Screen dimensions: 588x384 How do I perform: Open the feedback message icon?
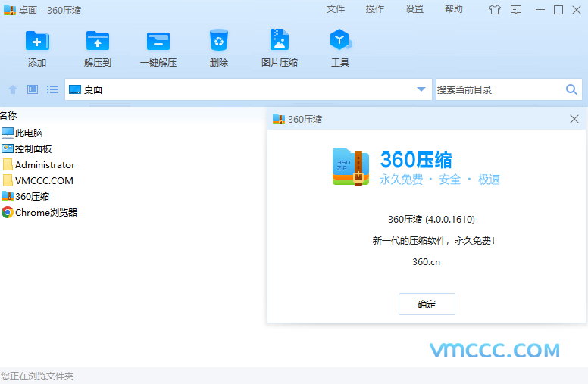(x=516, y=10)
